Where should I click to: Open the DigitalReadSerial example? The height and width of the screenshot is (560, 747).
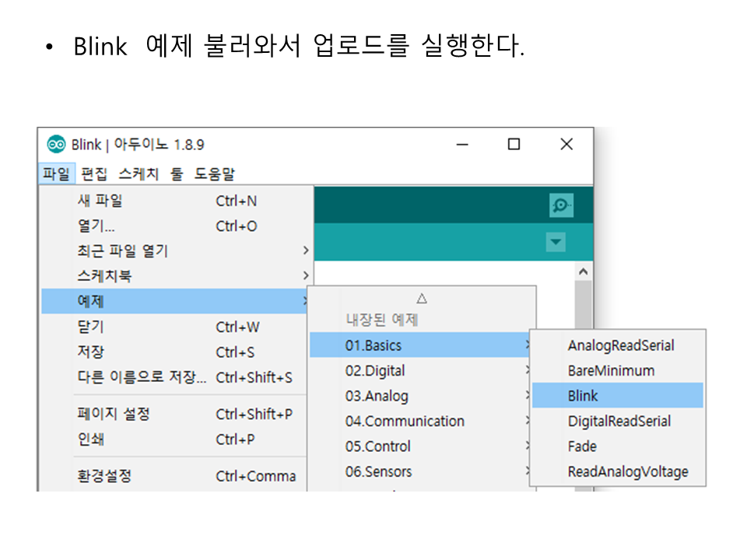[617, 421]
